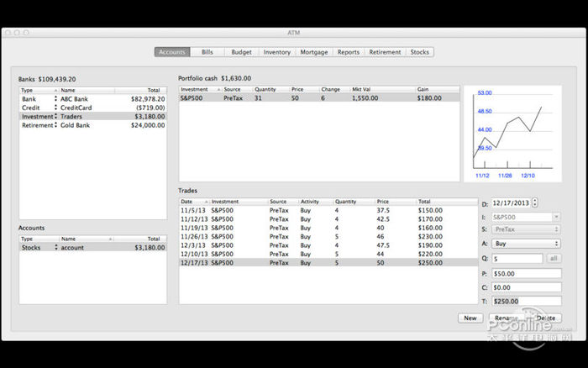Open the Retirement tab
Viewport: 588px width, 368px height.
click(x=385, y=52)
